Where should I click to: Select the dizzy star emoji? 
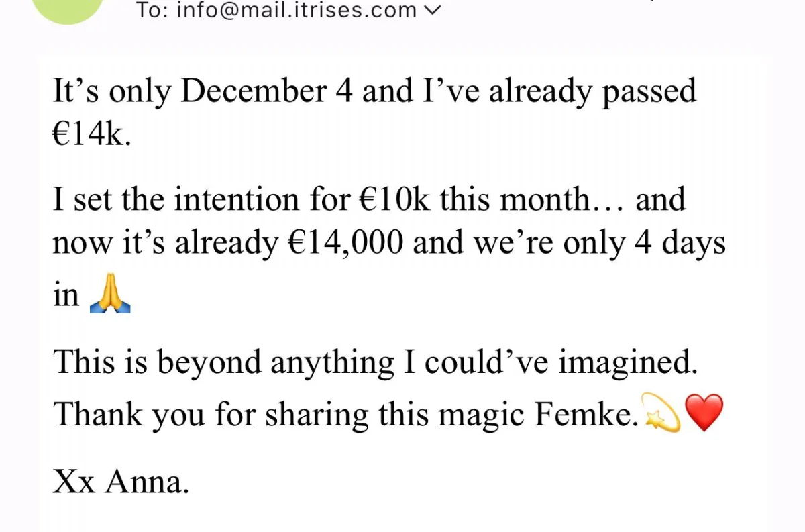coord(661,413)
